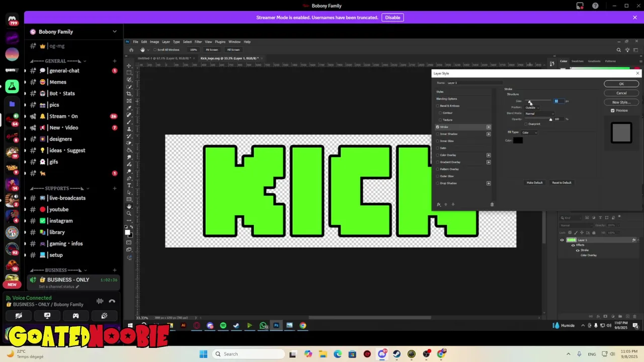Viewport: 644px width, 362px height.
Task: Open the Blend Mode dropdown
Action: pyautogui.click(x=539, y=114)
